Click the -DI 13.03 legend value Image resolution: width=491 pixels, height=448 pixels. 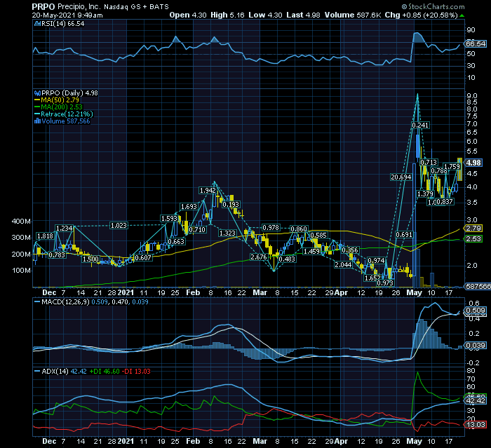click(136, 372)
